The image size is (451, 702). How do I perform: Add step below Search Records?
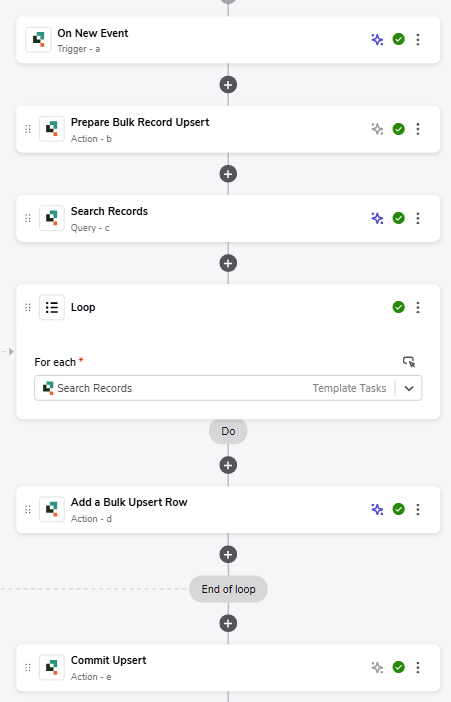(228, 263)
